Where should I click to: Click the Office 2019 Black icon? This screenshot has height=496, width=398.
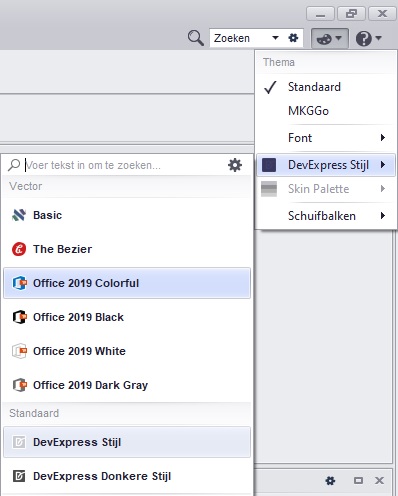pos(19,317)
